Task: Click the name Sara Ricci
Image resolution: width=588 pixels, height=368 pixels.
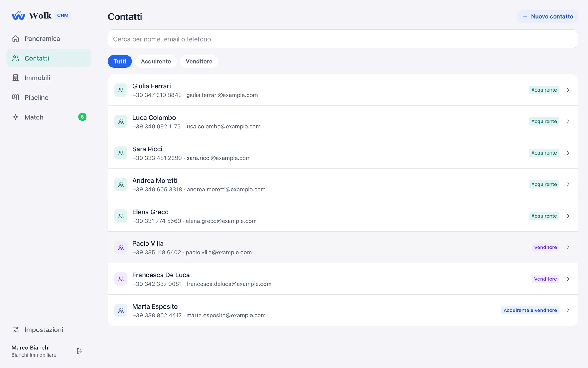Action: [147, 149]
